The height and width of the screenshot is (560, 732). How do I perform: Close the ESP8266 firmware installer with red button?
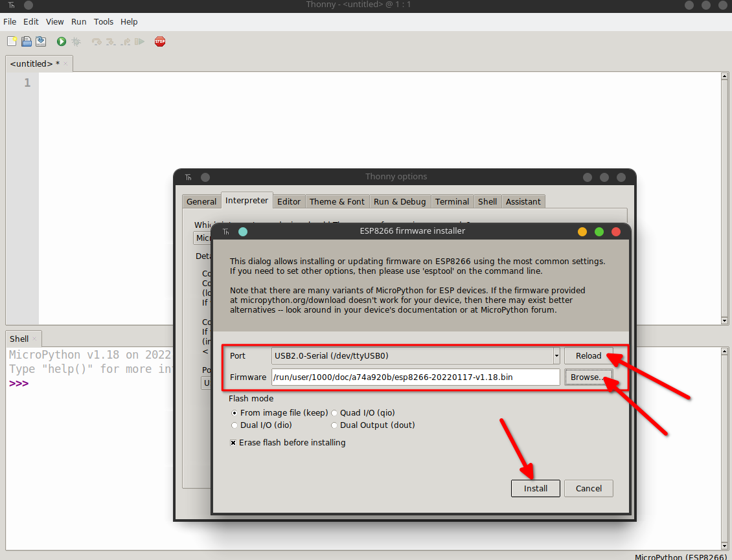coord(616,232)
